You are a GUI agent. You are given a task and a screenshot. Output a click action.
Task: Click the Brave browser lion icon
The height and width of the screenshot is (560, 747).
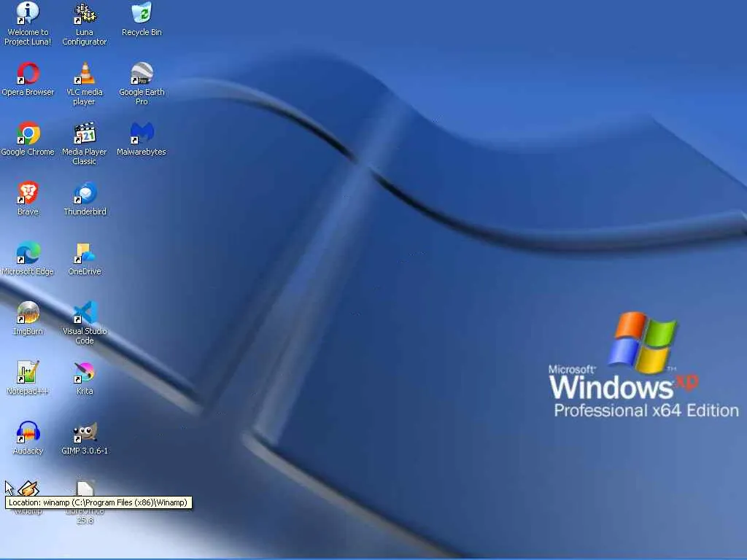pos(28,192)
